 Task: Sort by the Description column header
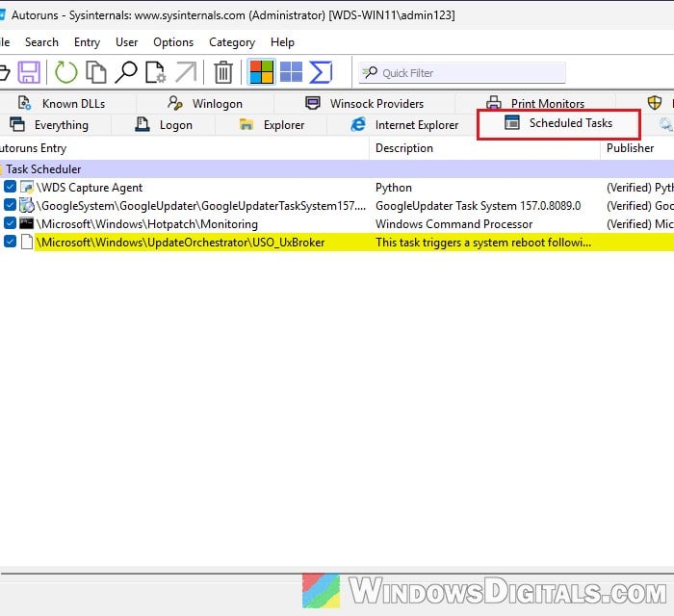coord(485,148)
